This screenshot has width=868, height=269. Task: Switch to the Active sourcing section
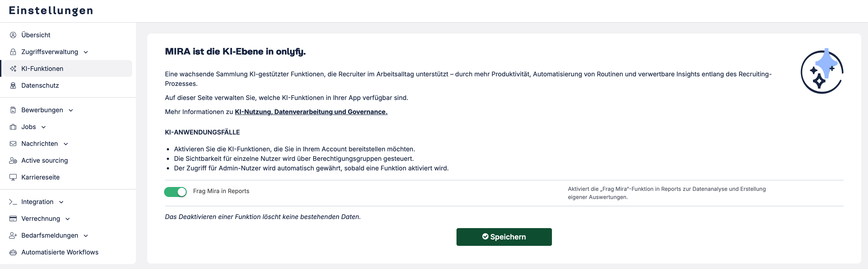click(45, 160)
